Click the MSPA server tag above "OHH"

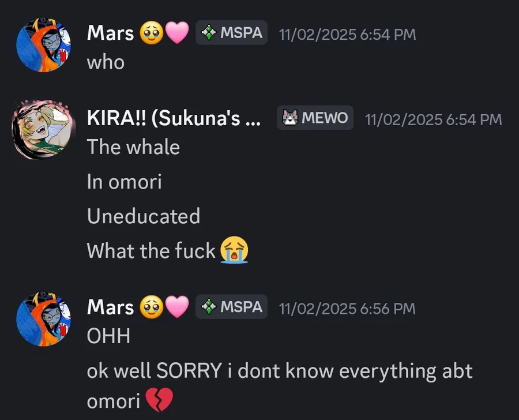tap(232, 307)
